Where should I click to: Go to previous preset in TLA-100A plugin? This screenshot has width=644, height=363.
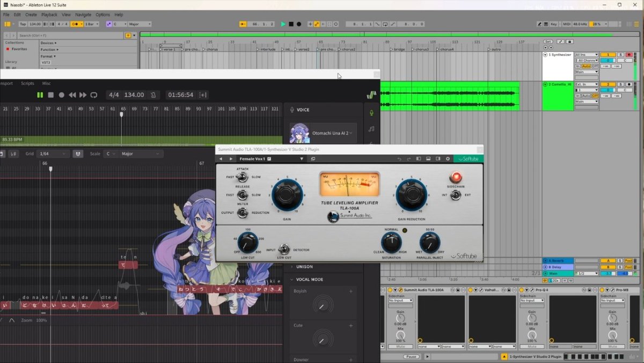[221, 159]
